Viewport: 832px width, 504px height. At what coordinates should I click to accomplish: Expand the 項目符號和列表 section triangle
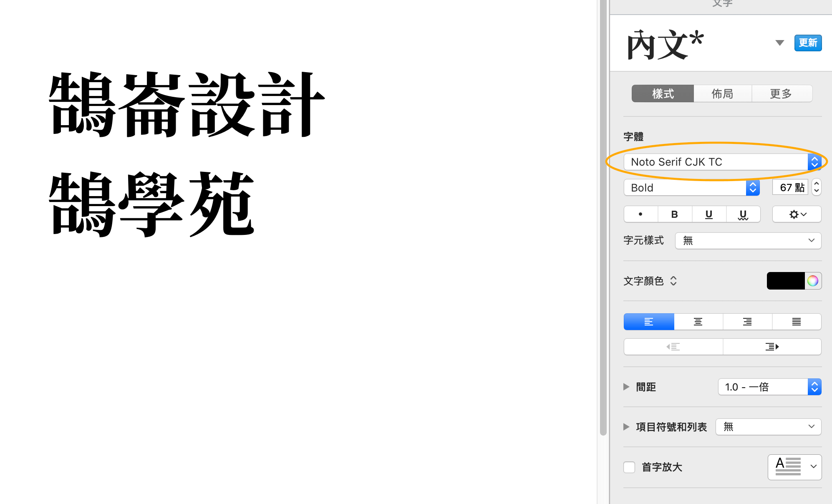[626, 427]
